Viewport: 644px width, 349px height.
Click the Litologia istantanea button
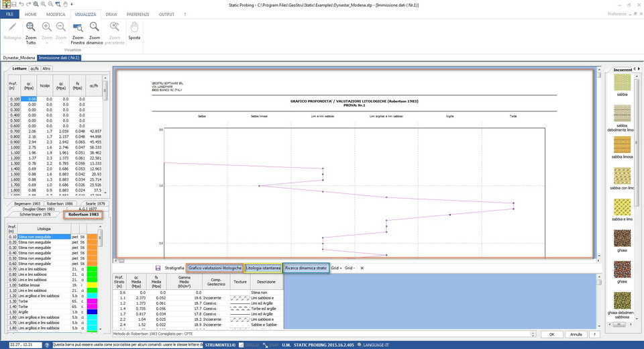click(263, 268)
